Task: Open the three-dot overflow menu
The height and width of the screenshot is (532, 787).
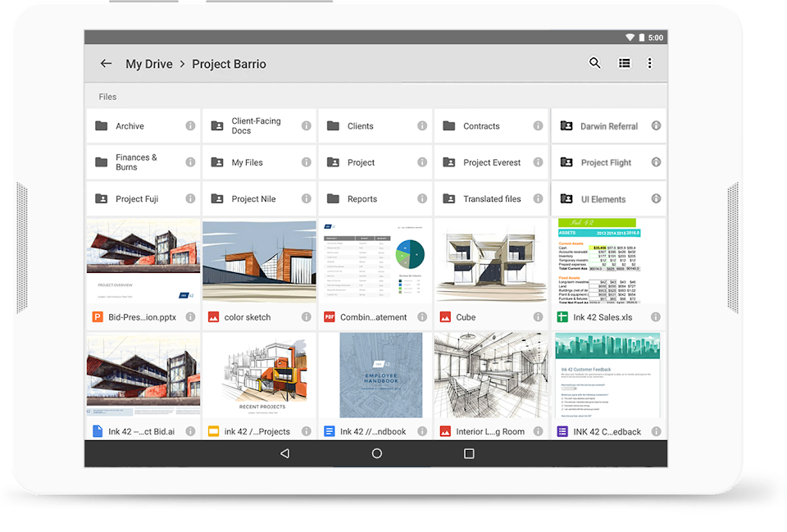Action: (x=650, y=63)
